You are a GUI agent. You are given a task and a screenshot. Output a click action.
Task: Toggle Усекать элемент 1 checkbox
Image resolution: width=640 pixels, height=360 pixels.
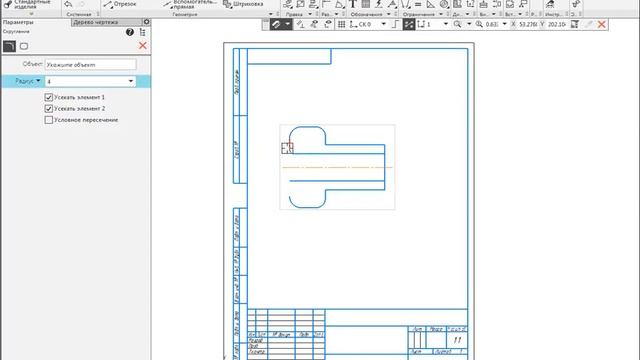click(x=49, y=97)
